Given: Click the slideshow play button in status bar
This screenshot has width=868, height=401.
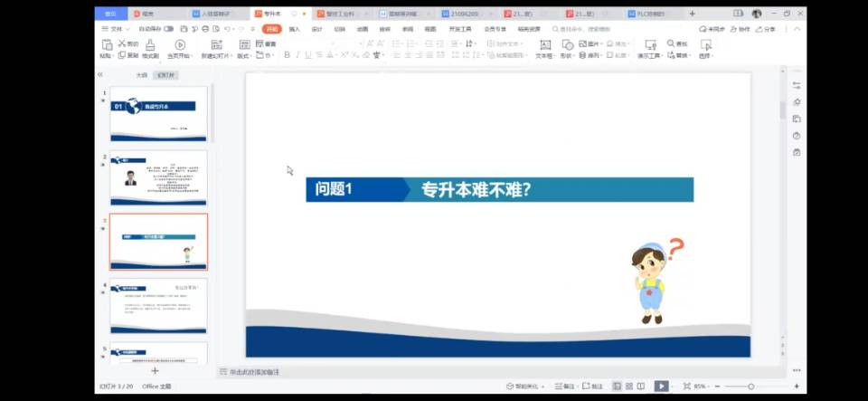Looking at the screenshot, I should (662, 387).
